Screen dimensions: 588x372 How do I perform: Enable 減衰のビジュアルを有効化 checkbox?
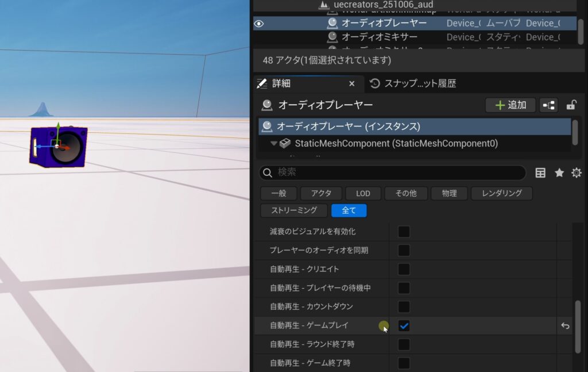point(404,232)
